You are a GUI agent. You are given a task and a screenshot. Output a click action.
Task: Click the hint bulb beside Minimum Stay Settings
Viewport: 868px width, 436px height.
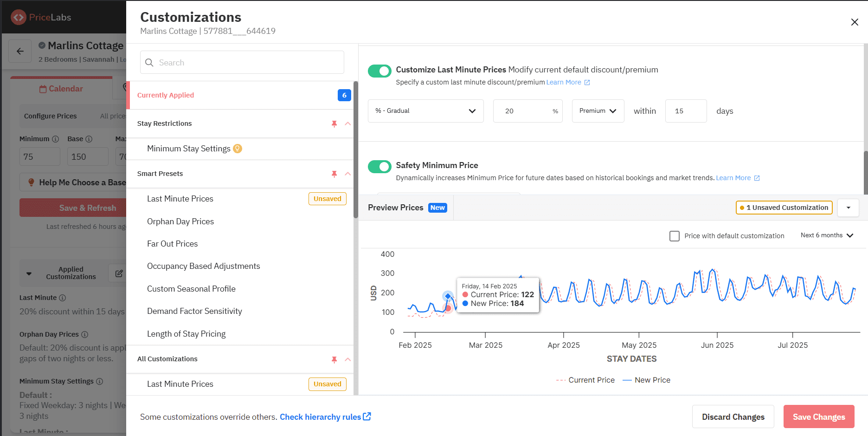238,148
